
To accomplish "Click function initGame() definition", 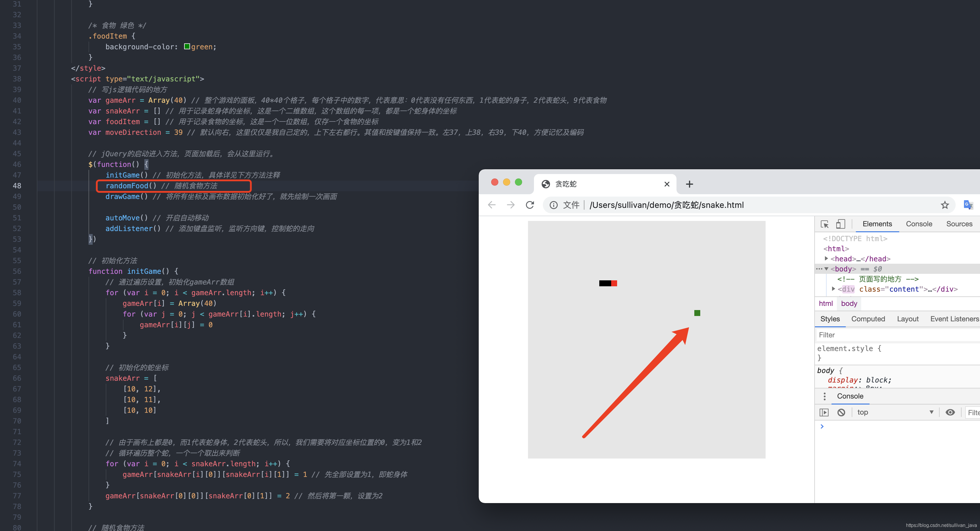I will click(x=133, y=271).
